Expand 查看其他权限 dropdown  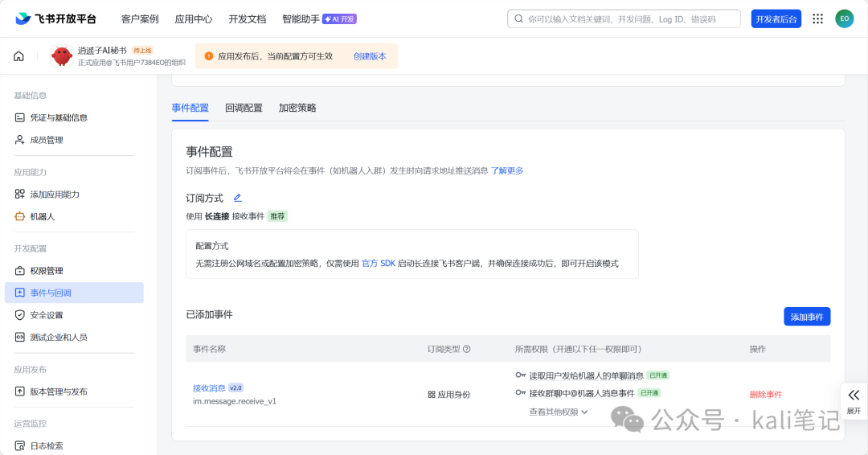[x=559, y=412]
